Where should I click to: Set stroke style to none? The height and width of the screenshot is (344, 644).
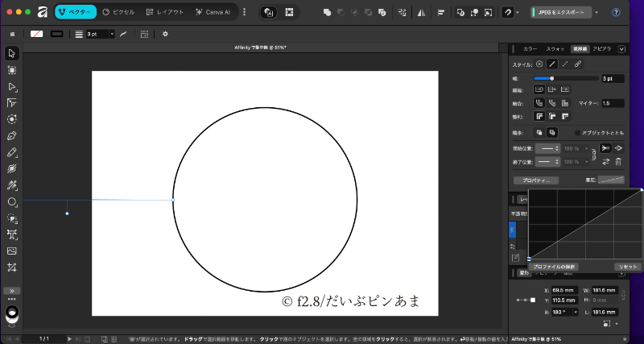(539, 64)
